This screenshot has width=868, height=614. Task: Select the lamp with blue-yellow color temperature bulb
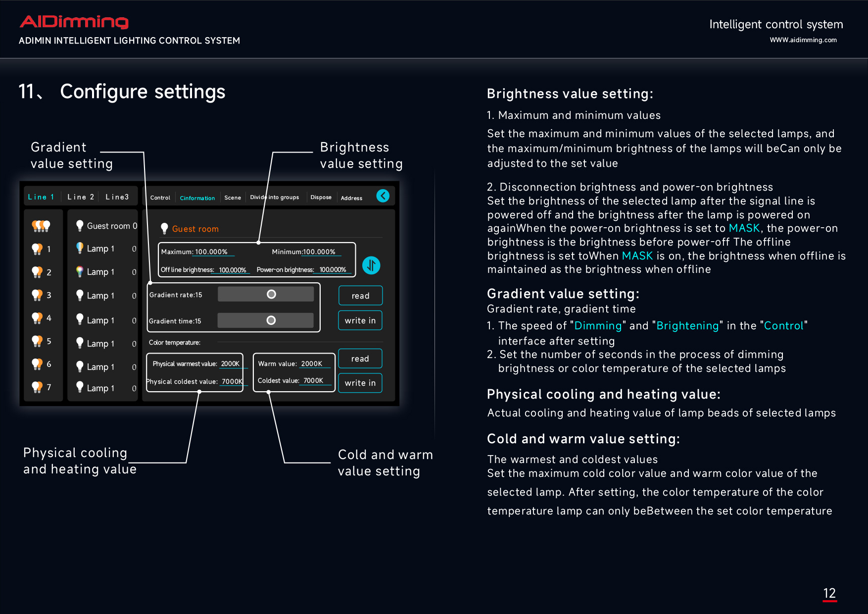pyautogui.click(x=80, y=248)
